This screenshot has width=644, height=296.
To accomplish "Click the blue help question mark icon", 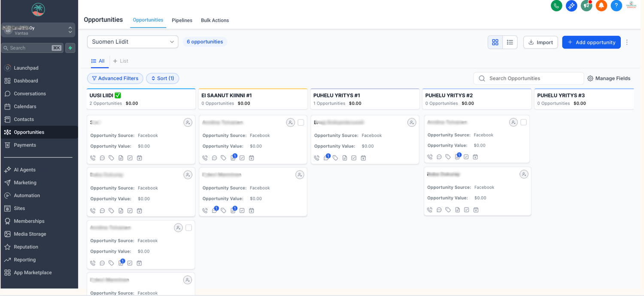I will (x=616, y=6).
